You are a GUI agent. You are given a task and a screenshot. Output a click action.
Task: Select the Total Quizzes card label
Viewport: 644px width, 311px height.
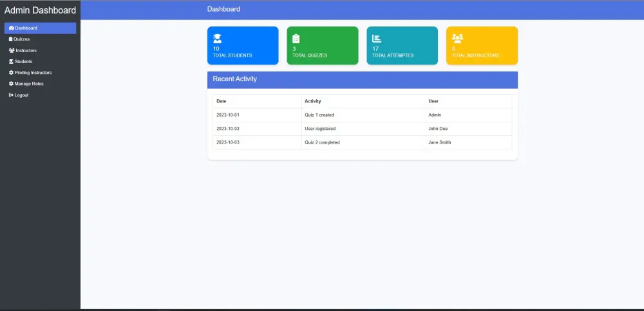click(x=310, y=55)
